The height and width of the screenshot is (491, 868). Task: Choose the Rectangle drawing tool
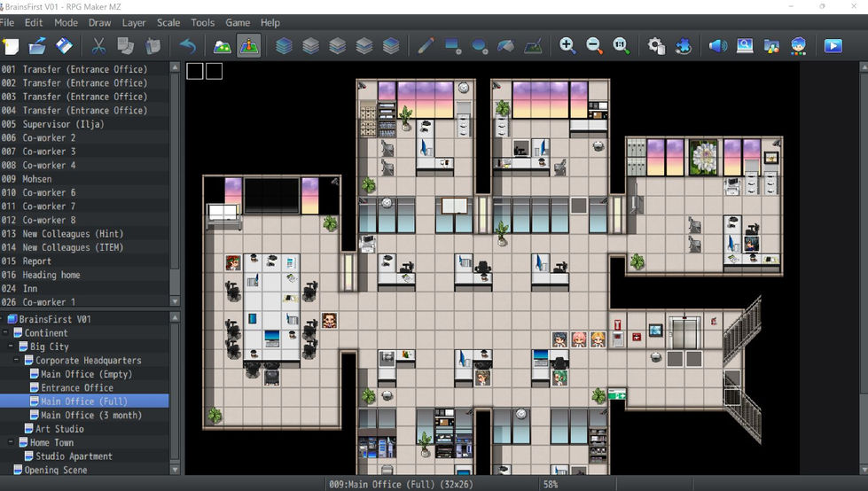click(x=453, y=46)
